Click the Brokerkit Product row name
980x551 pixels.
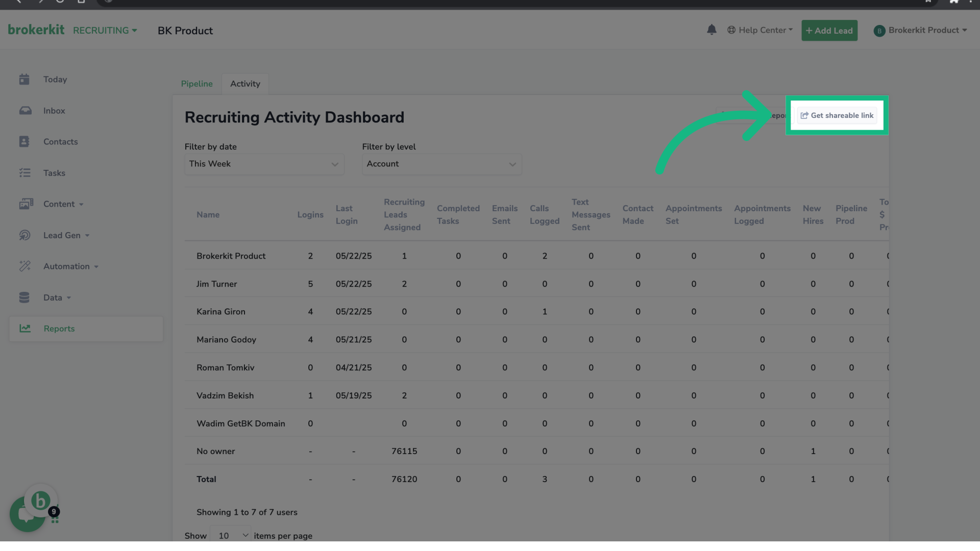[x=231, y=256]
